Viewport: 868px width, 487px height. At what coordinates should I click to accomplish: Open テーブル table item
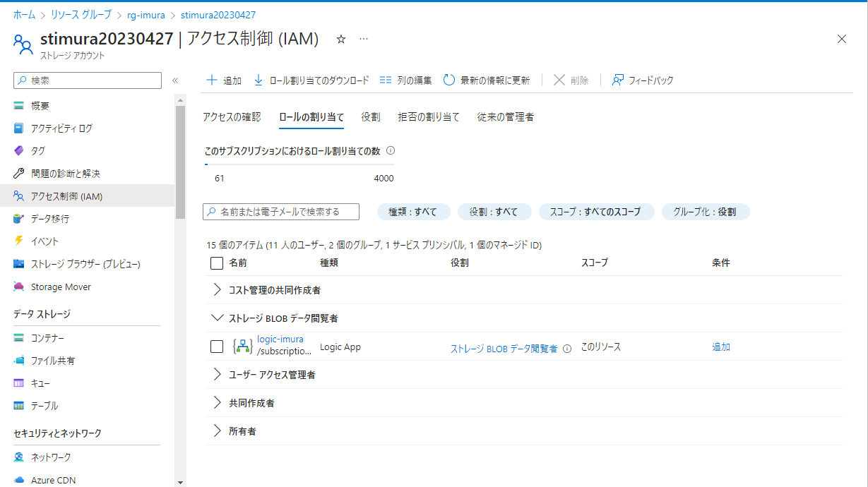pyautogui.click(x=44, y=406)
